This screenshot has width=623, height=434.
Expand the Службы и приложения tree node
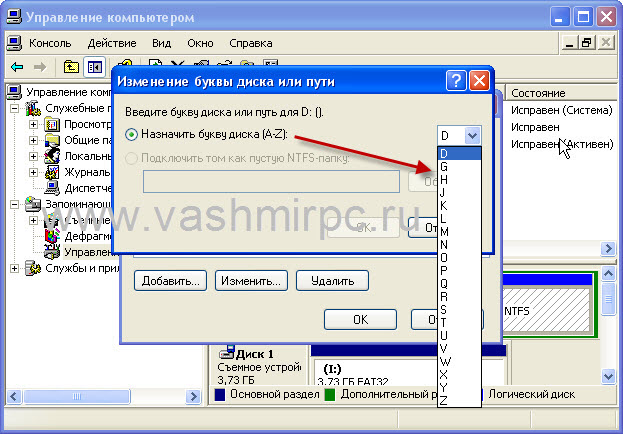(x=14, y=268)
